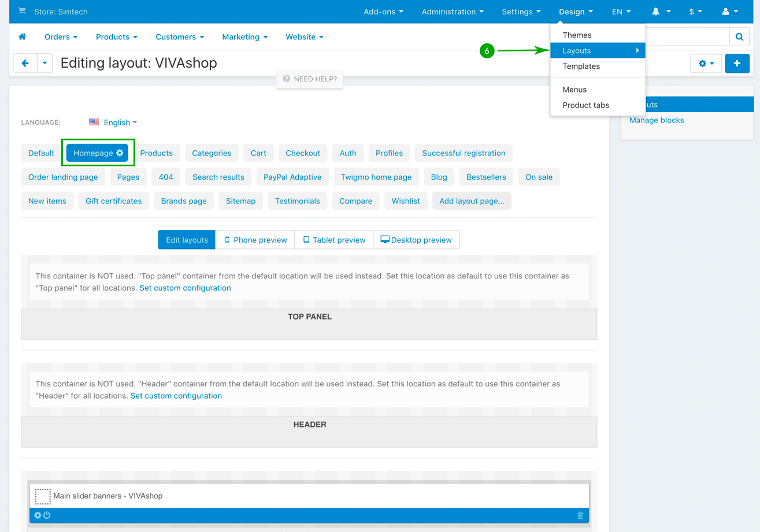Image resolution: width=760 pixels, height=532 pixels.
Task: Open the user account icon menu
Action: click(730, 12)
